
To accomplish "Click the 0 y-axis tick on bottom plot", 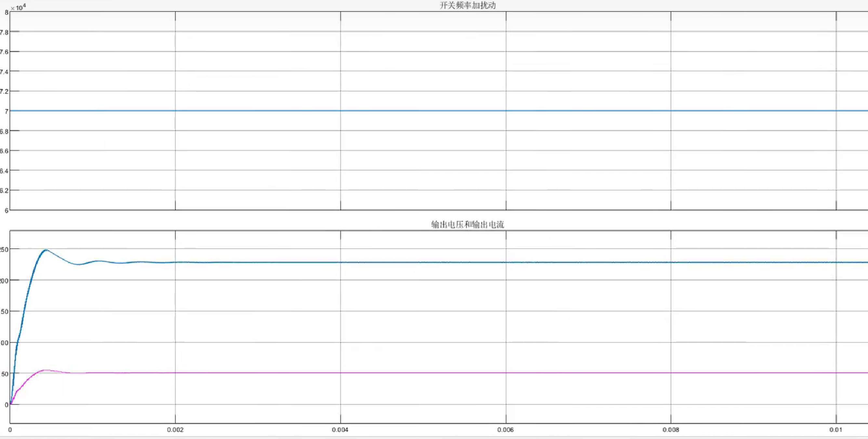I will pos(7,405).
